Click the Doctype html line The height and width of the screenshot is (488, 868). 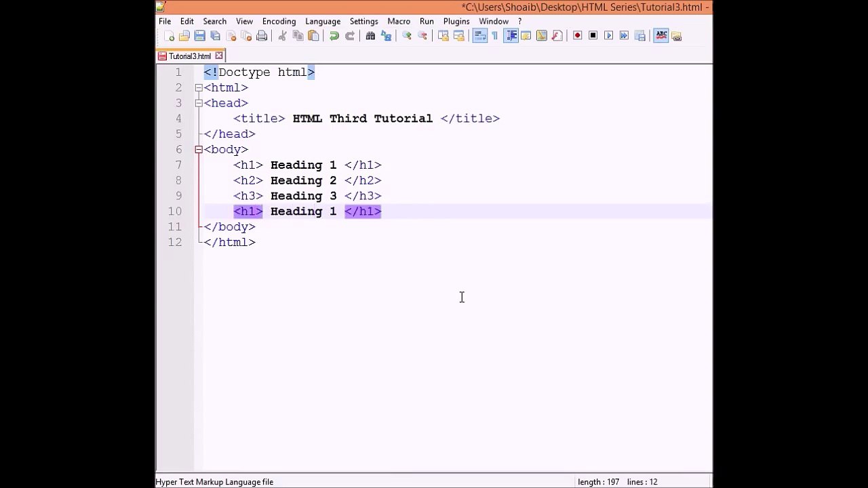pyautogui.click(x=259, y=72)
